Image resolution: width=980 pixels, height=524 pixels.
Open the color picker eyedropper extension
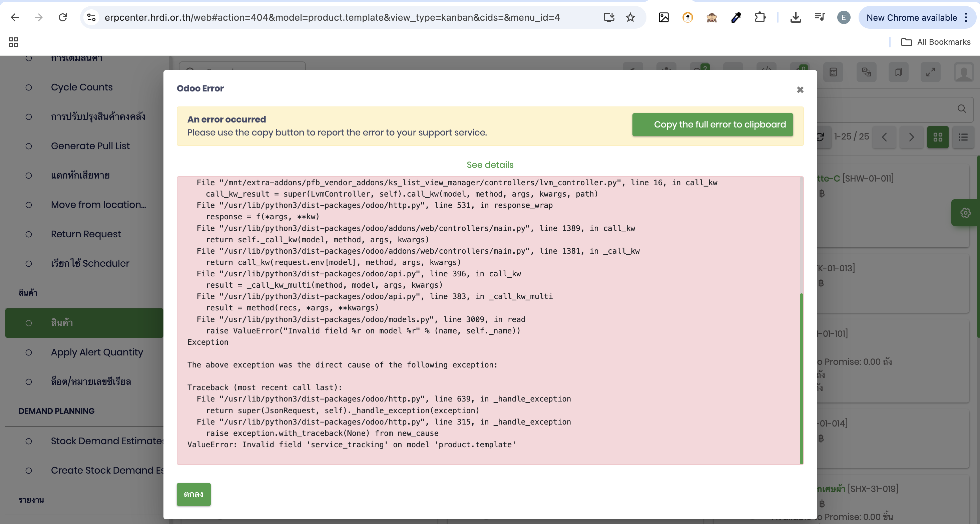[736, 17]
